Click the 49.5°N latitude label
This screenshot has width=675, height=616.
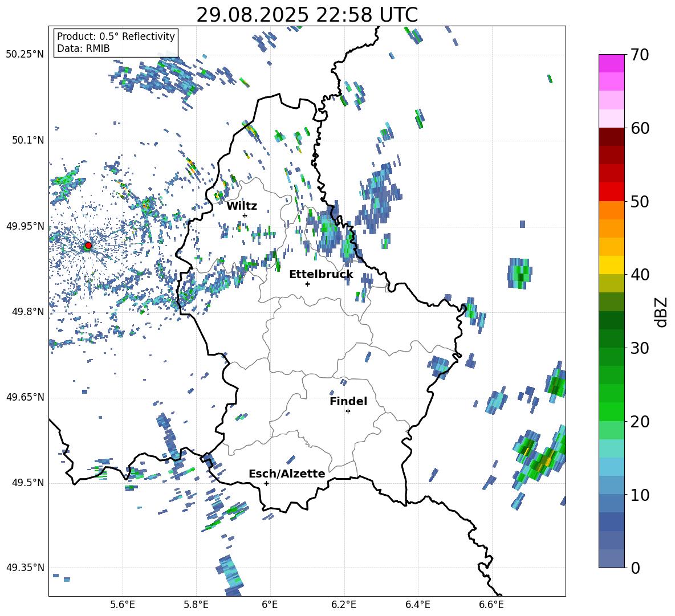click(x=28, y=483)
